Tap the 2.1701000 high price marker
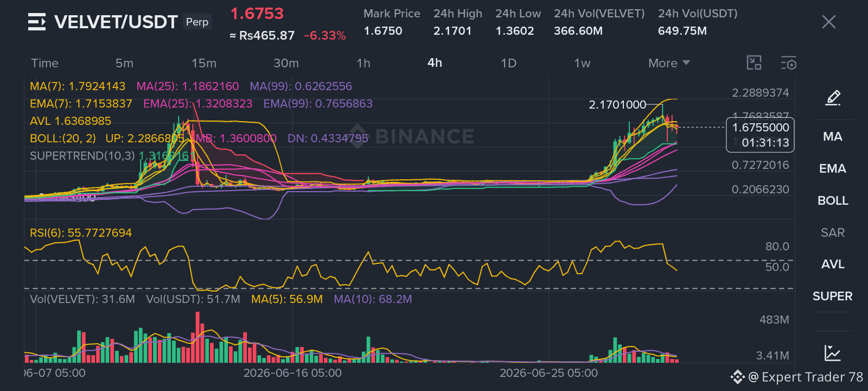Image resolution: width=868 pixels, height=391 pixels. [617, 105]
